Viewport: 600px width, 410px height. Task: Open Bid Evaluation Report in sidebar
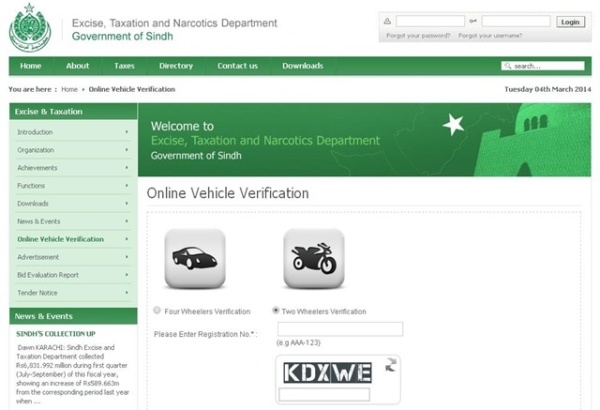click(x=48, y=275)
